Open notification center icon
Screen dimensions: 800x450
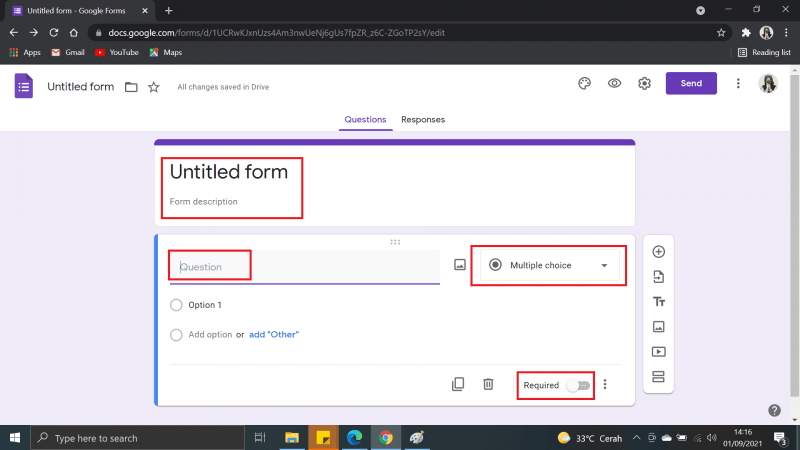780,438
